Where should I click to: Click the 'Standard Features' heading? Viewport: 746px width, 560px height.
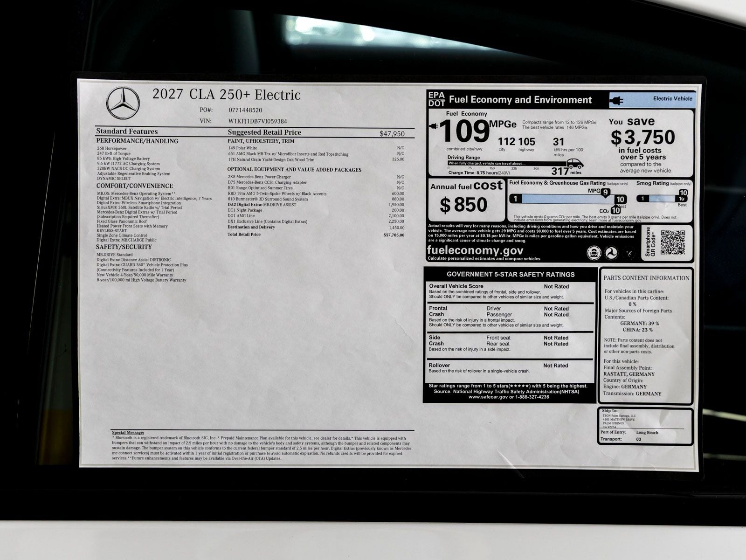tap(127, 131)
